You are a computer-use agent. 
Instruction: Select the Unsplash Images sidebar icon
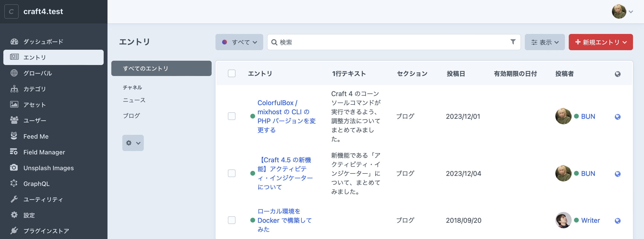pyautogui.click(x=14, y=168)
